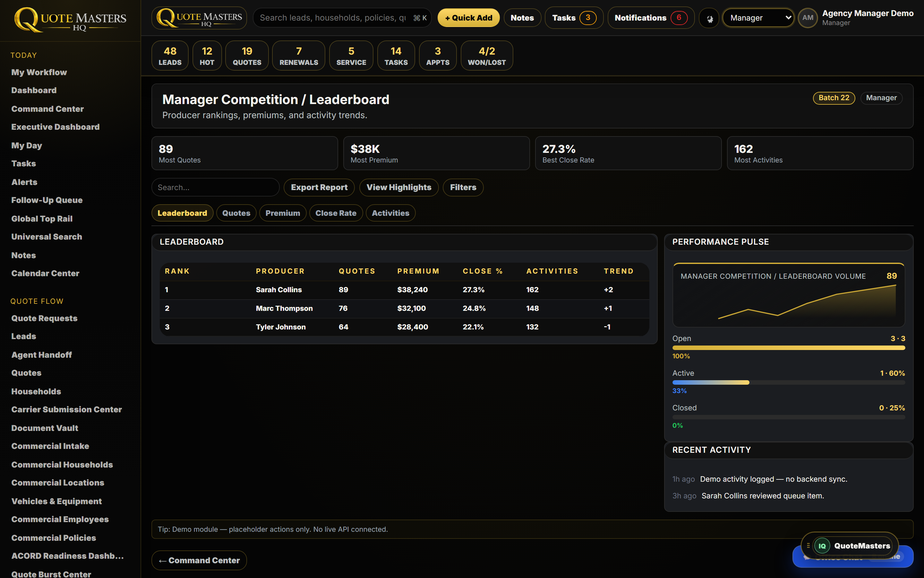Image resolution: width=924 pixels, height=578 pixels.
Task: Click Tyler Johnson in leaderboard
Action: pyautogui.click(x=281, y=327)
